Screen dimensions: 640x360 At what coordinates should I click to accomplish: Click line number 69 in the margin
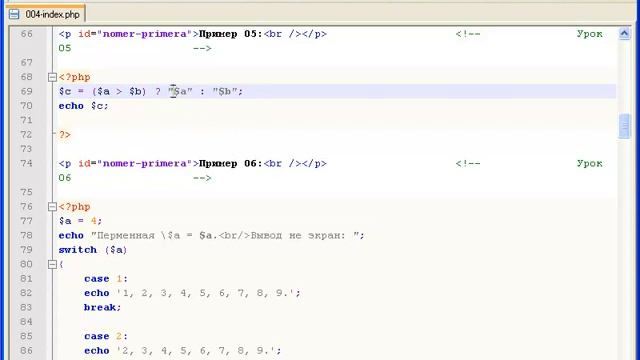coord(27,91)
